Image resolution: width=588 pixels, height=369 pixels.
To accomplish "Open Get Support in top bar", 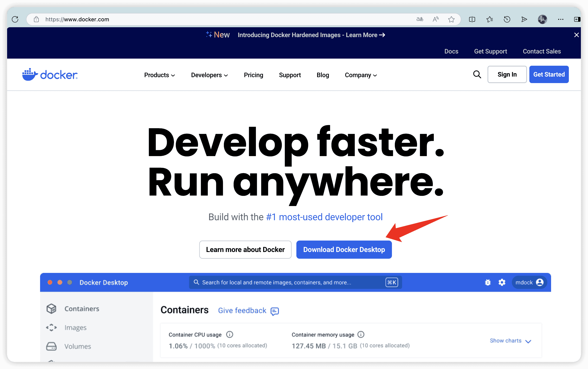I will click(490, 51).
